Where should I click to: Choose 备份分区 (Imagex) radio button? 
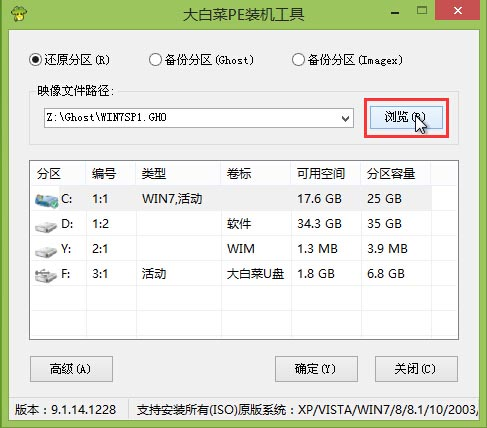(298, 60)
